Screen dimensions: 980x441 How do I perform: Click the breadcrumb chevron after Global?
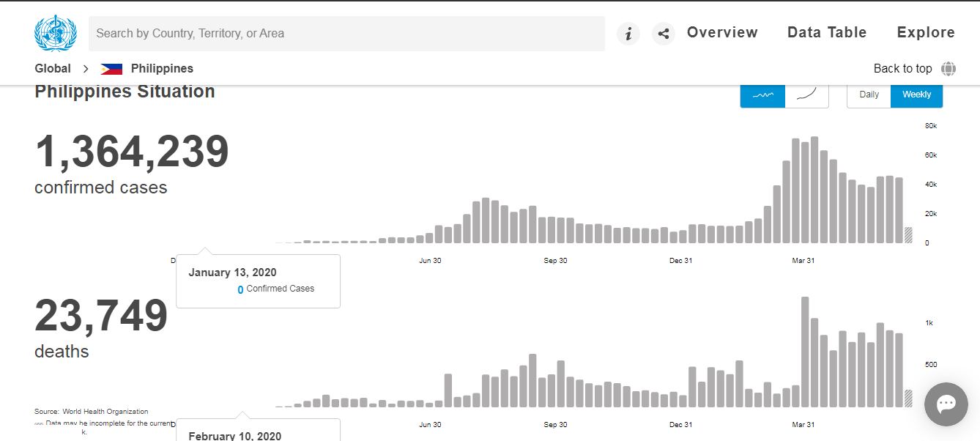point(86,69)
